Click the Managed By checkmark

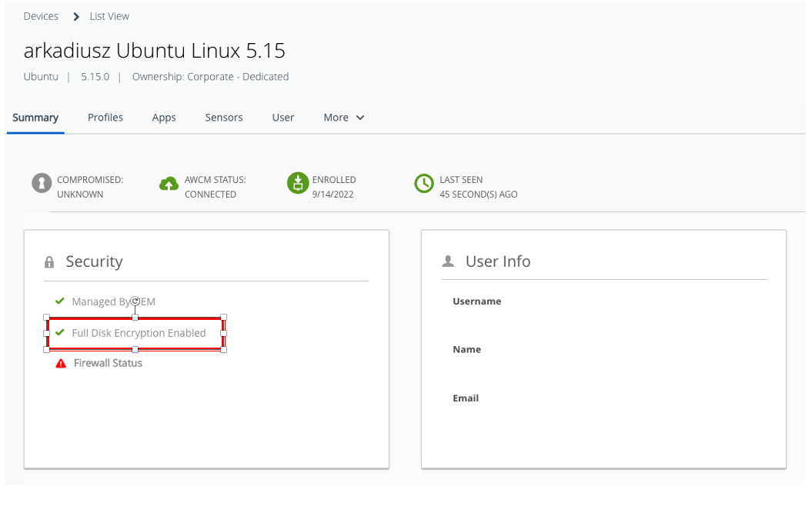(59, 301)
